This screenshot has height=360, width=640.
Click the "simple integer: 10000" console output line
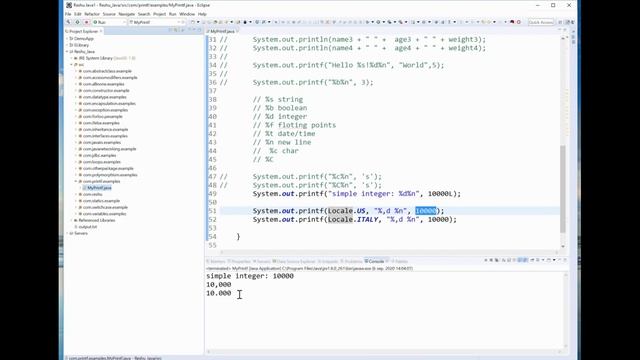click(x=250, y=276)
